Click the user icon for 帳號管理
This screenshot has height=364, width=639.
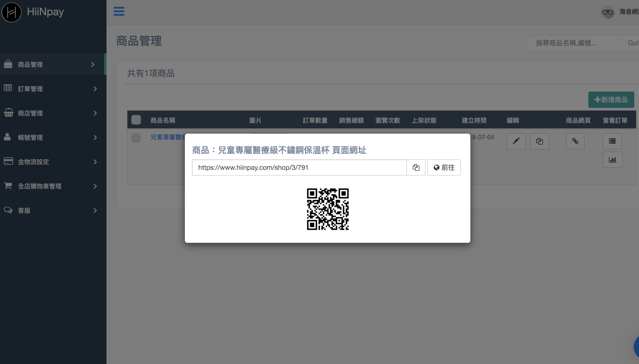pyautogui.click(x=7, y=137)
